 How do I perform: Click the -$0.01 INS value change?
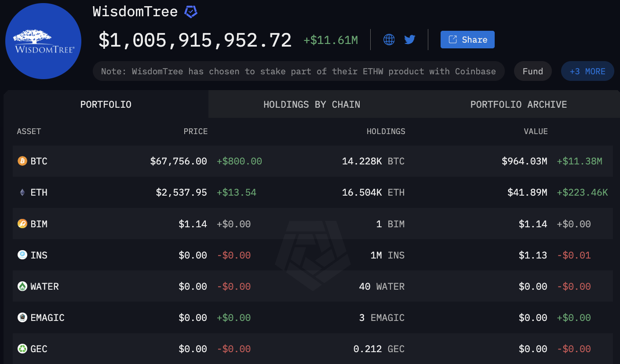(x=574, y=255)
